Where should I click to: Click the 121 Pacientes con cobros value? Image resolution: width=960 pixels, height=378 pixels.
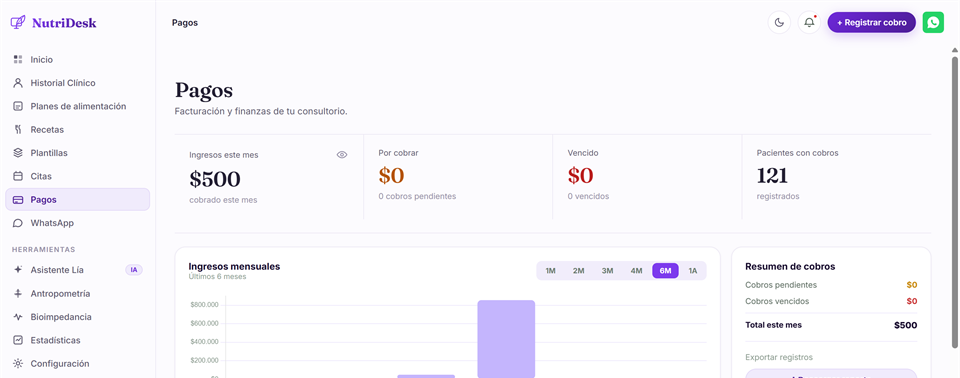772,176
